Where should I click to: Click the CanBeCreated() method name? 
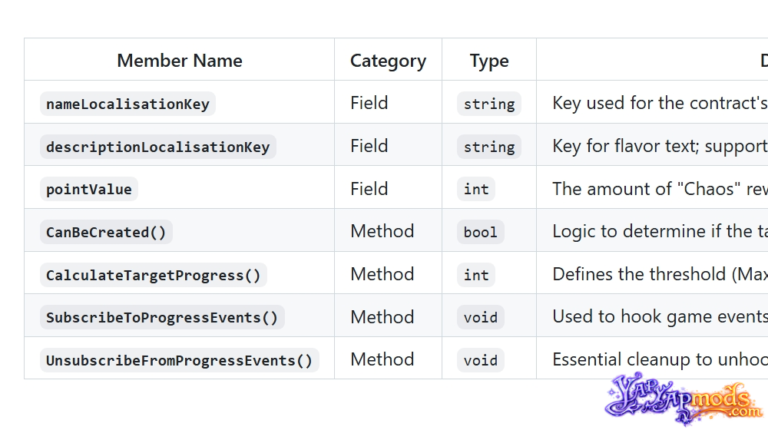pos(106,232)
